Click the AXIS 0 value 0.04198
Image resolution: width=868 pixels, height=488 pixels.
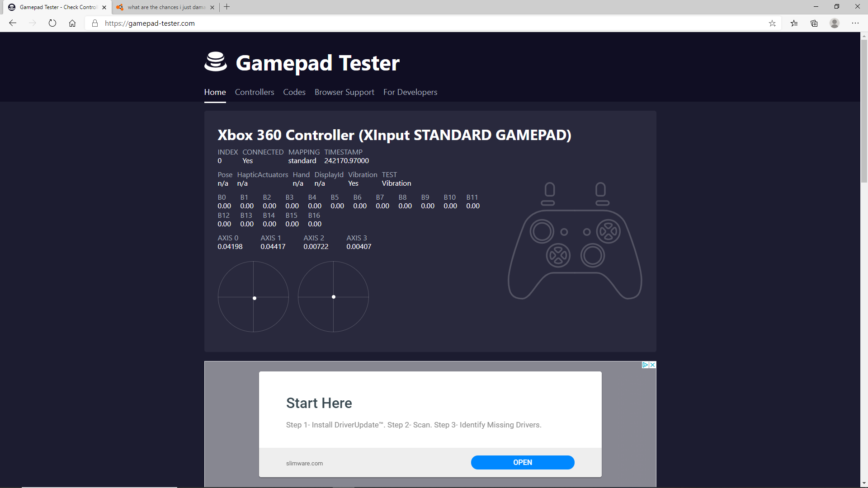(230, 247)
